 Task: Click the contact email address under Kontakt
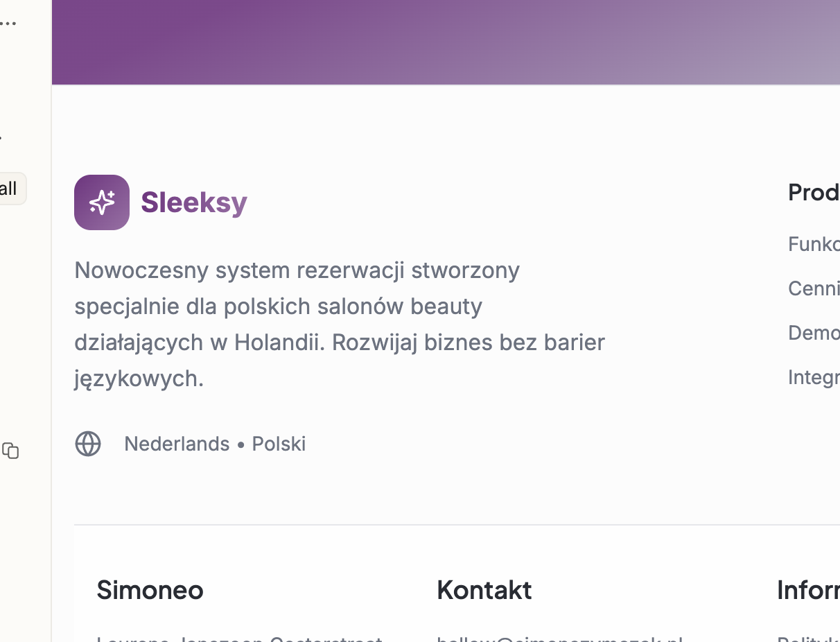[560, 639]
